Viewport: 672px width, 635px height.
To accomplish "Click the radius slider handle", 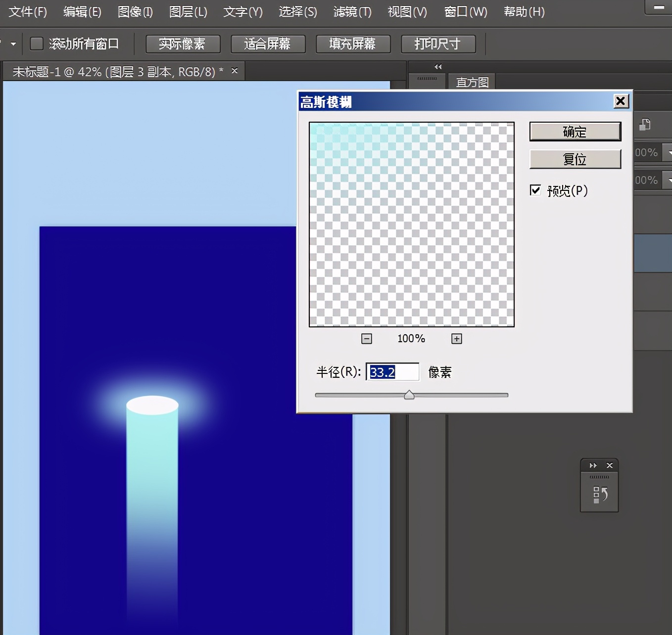I will 409,395.
